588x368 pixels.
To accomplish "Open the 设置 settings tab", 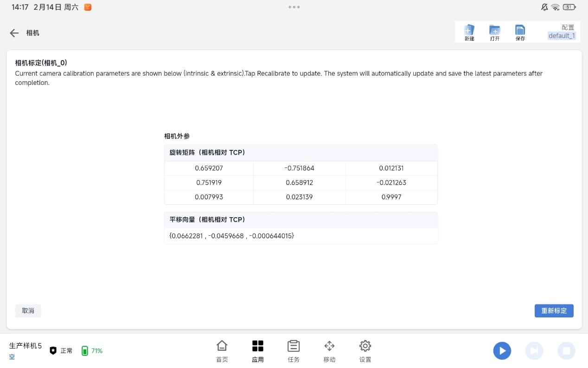I will coord(365,351).
